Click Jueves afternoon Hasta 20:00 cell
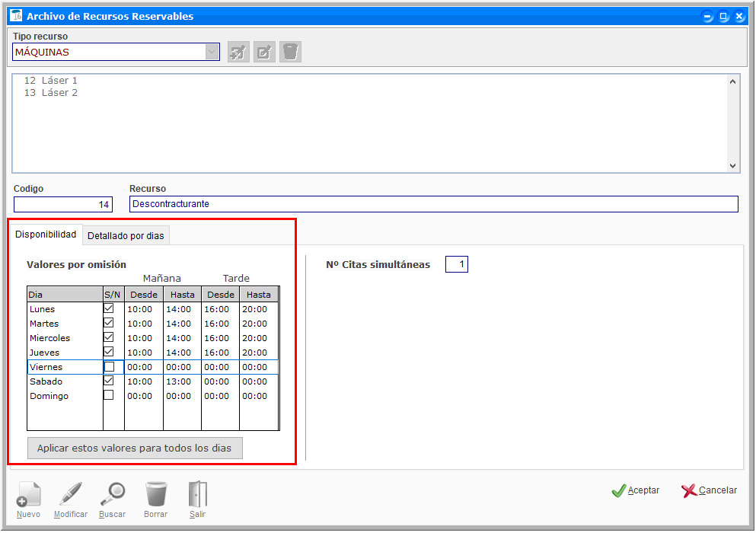This screenshot has height=533, width=756. coord(258,353)
